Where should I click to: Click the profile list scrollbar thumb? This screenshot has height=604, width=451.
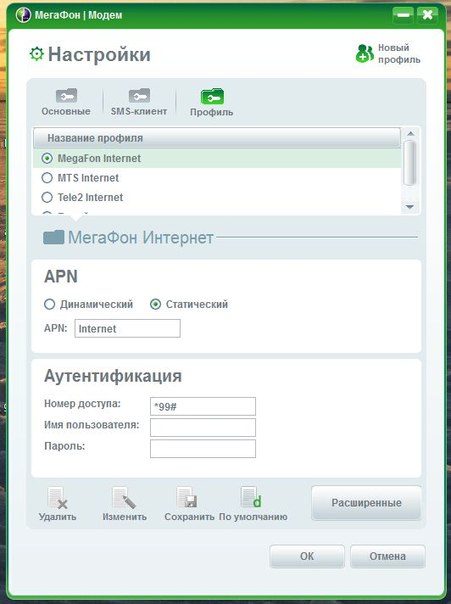[x=411, y=163]
